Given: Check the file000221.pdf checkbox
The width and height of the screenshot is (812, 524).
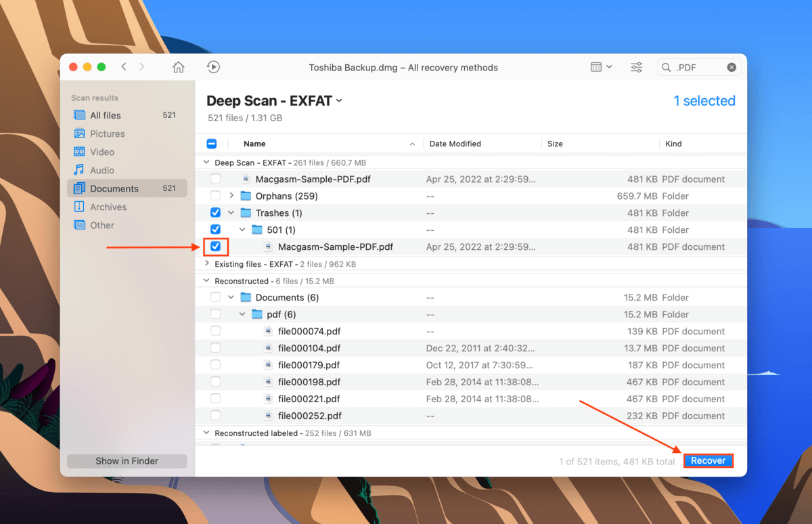Looking at the screenshot, I should click(215, 399).
